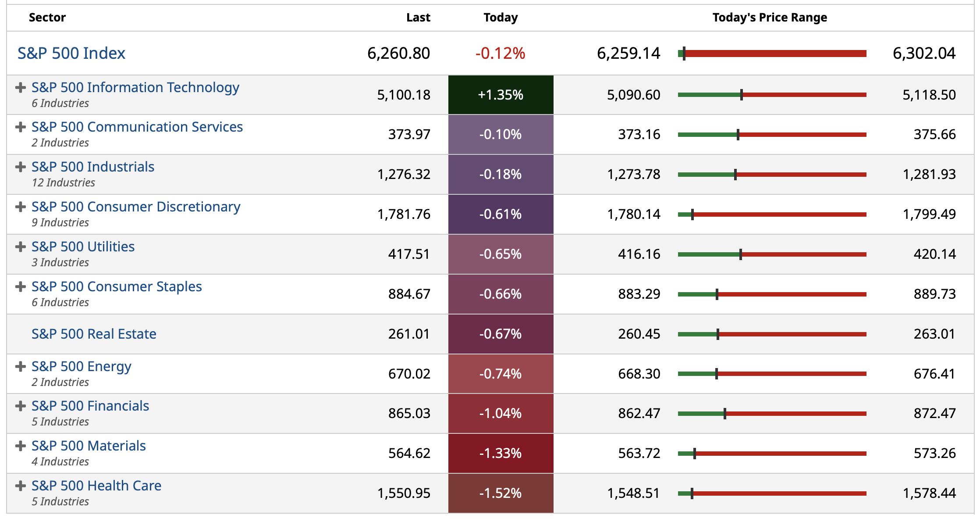Expand S&P 500 Communication Services industries

pyautogui.click(x=20, y=127)
